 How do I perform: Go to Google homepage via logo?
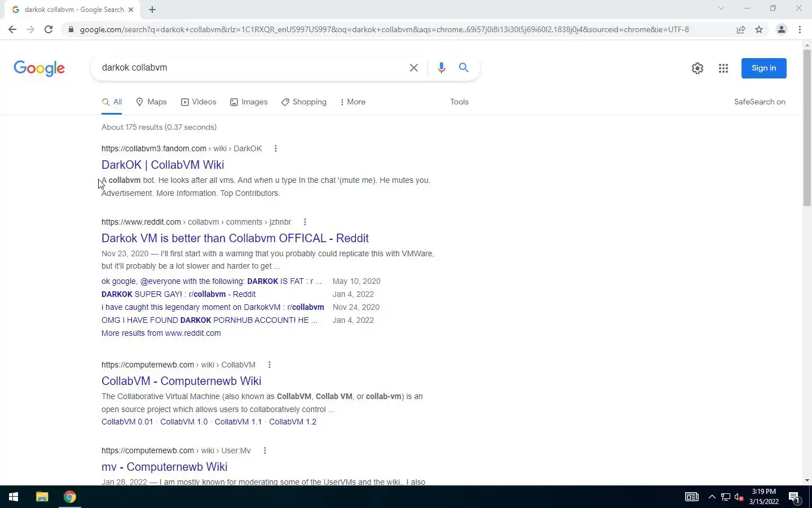[x=39, y=68]
